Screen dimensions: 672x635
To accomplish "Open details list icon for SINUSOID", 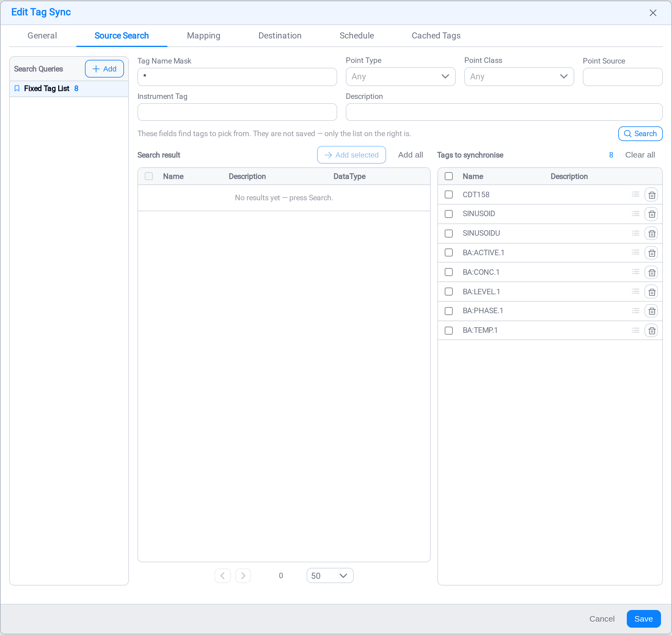I will 635,214.
